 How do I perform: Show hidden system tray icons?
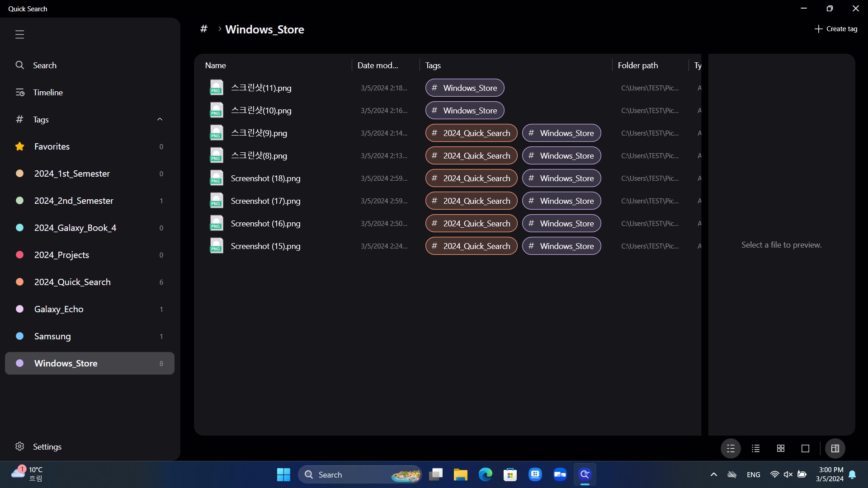click(713, 474)
